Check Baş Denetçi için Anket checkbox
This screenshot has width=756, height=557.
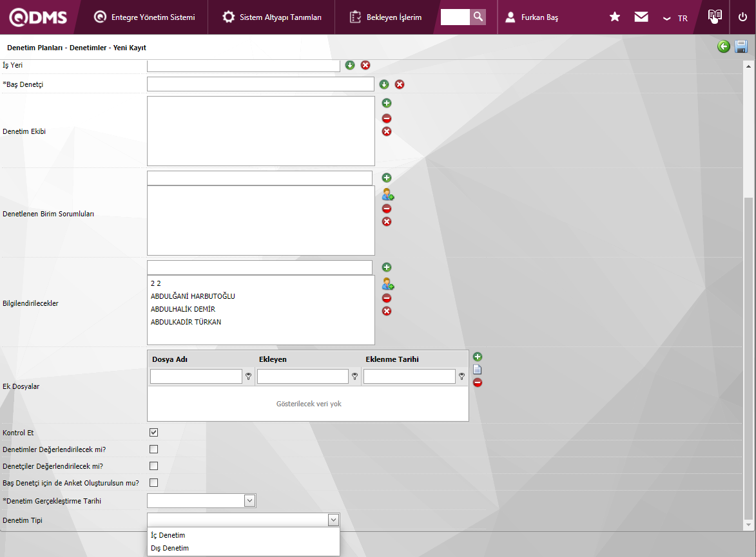click(x=154, y=482)
